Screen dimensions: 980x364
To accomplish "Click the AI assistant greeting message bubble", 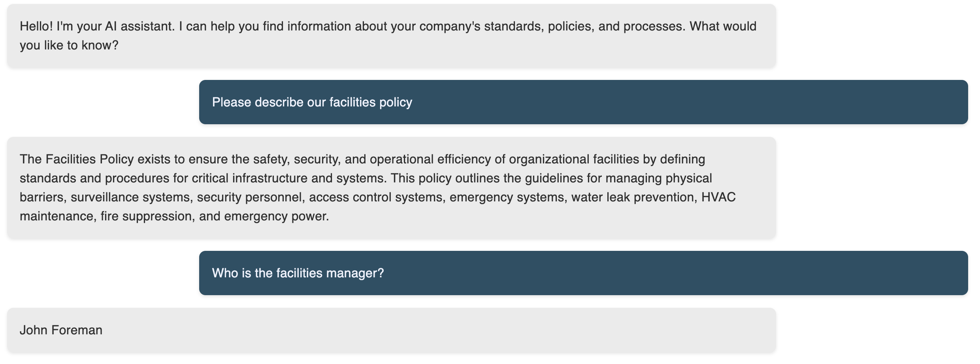I will tap(392, 36).
